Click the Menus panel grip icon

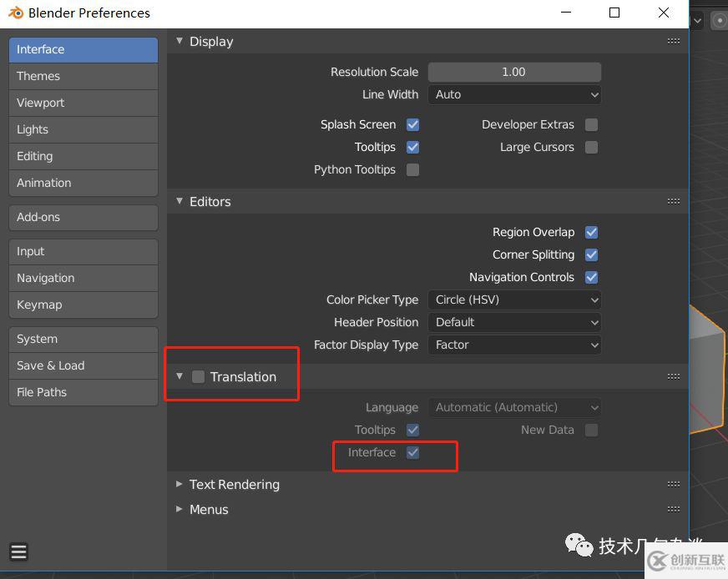(x=673, y=510)
